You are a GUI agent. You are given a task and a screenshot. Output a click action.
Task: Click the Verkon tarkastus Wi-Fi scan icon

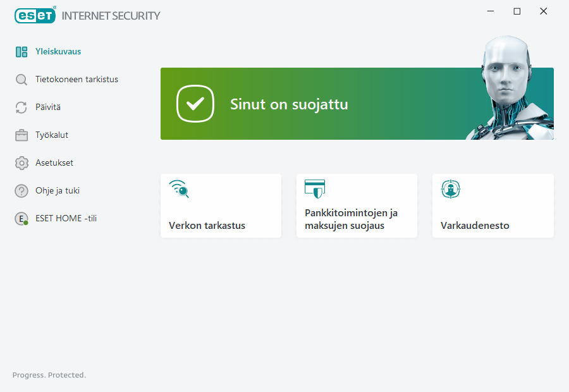pyautogui.click(x=179, y=189)
